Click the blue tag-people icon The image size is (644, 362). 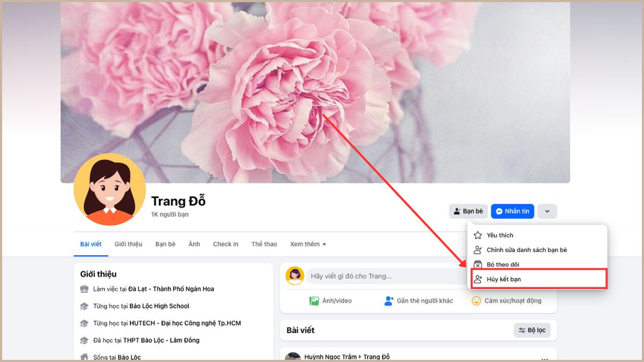[x=389, y=301]
